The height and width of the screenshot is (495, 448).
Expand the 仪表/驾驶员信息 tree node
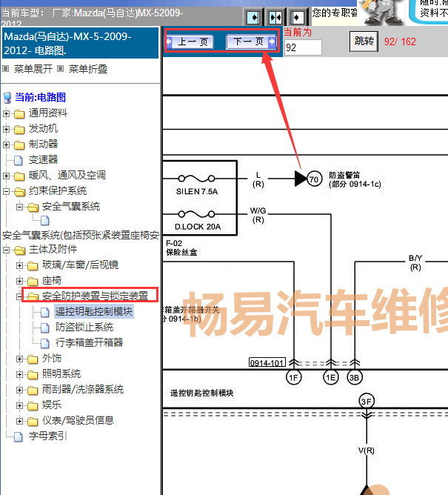(19, 421)
